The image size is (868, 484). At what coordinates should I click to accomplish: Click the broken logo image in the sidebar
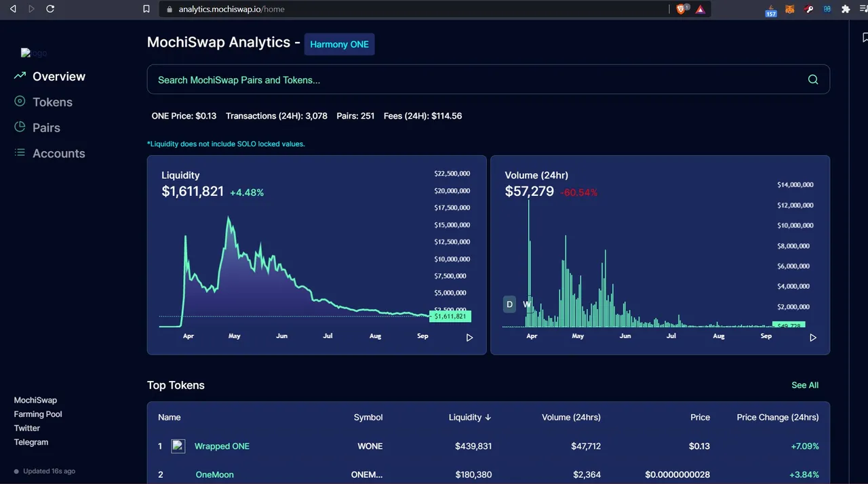point(33,53)
